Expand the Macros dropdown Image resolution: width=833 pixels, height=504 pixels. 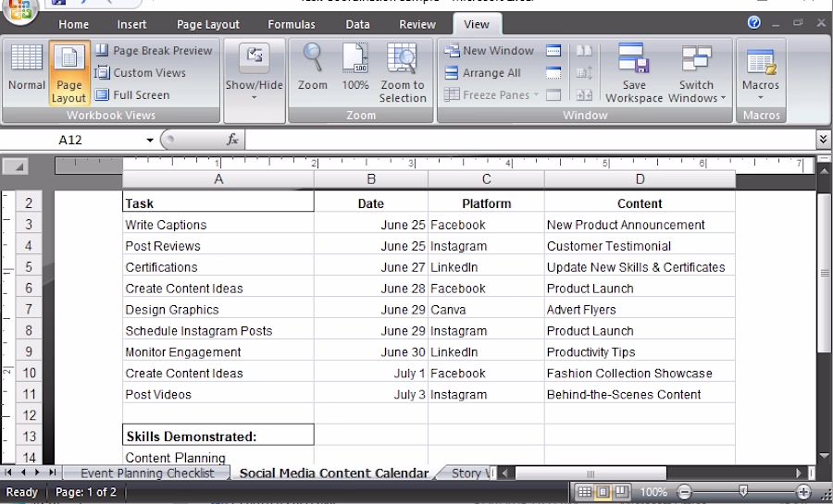[x=760, y=73]
